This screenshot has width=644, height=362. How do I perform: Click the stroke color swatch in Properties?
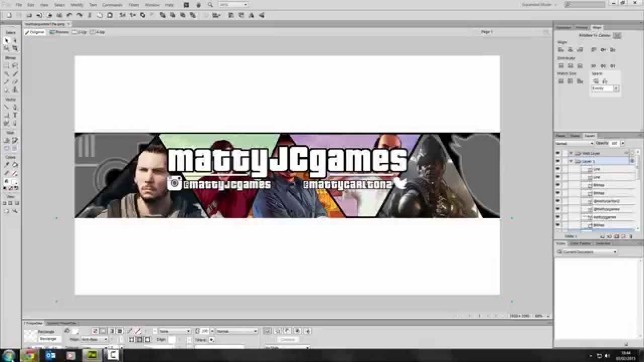pos(138,331)
